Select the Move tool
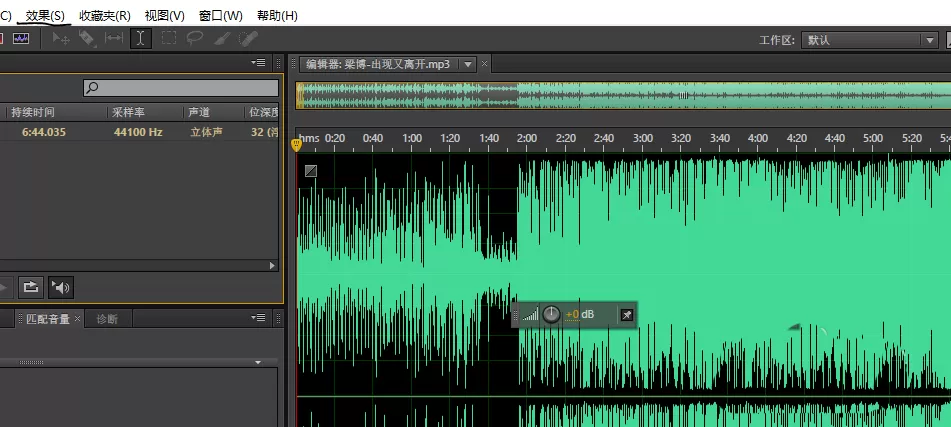The width and height of the screenshot is (951, 427). pyautogui.click(x=61, y=39)
